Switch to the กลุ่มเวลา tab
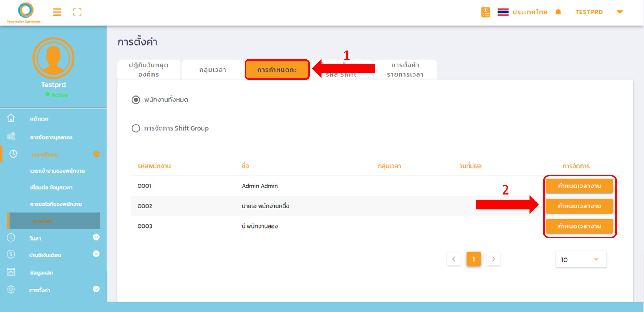644x312 pixels. pos(213,70)
